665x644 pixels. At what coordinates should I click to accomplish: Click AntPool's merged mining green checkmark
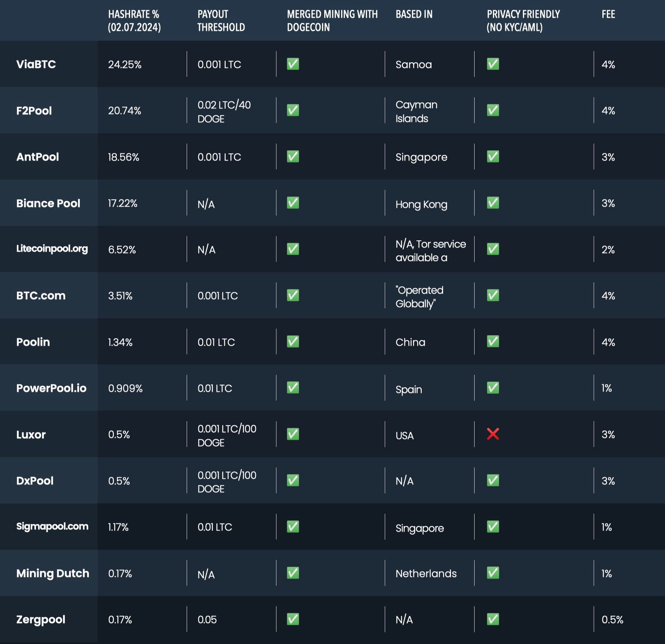(293, 156)
